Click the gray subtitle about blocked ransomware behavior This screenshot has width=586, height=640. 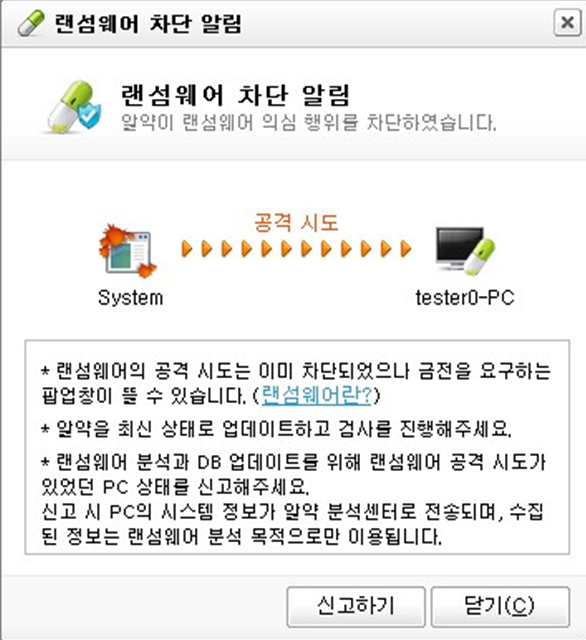[309, 122]
